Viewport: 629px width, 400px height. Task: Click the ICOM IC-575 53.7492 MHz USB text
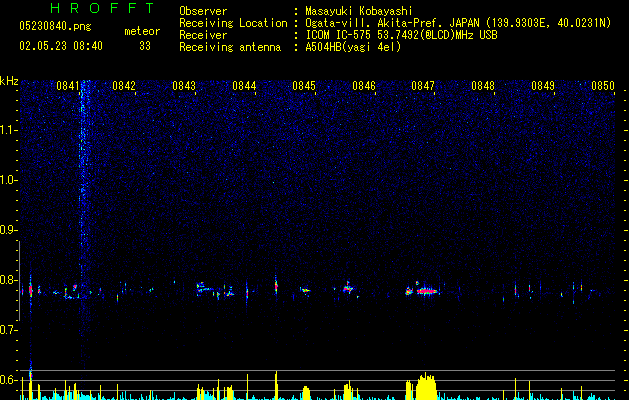point(401,35)
